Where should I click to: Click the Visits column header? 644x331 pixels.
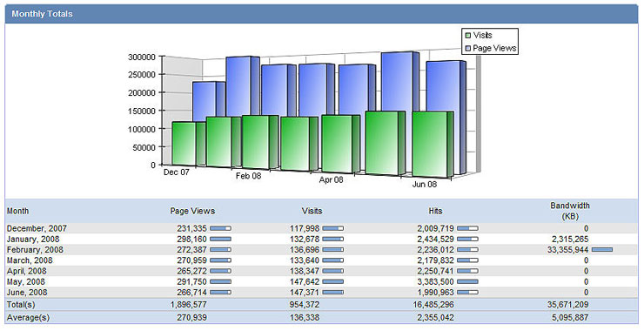point(312,211)
